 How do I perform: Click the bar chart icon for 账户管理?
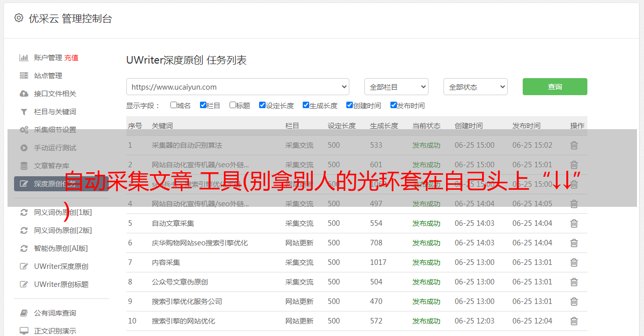point(24,58)
